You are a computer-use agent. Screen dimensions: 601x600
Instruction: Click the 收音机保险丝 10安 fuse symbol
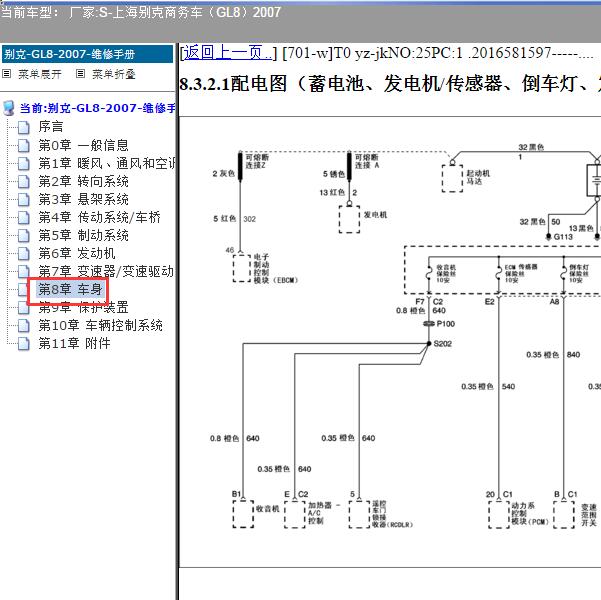(429, 273)
